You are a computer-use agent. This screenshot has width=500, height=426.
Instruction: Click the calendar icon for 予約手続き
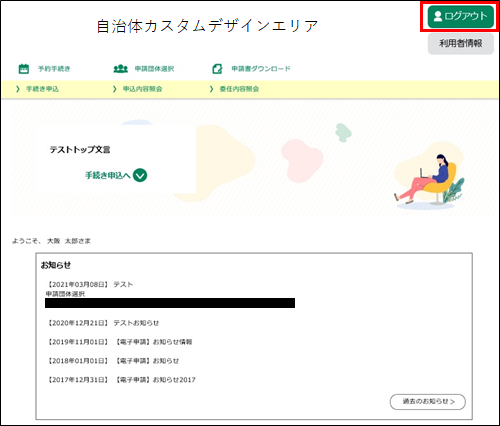pos(24,69)
